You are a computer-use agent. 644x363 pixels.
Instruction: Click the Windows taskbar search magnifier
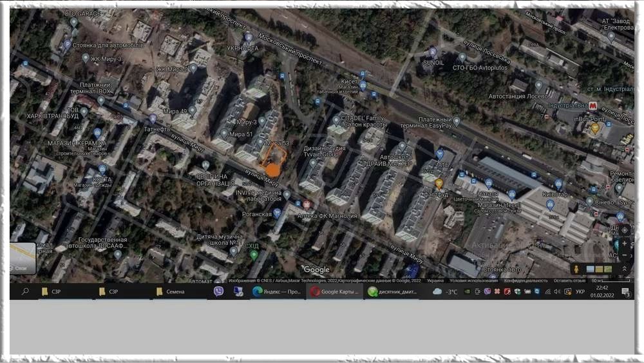(25, 291)
